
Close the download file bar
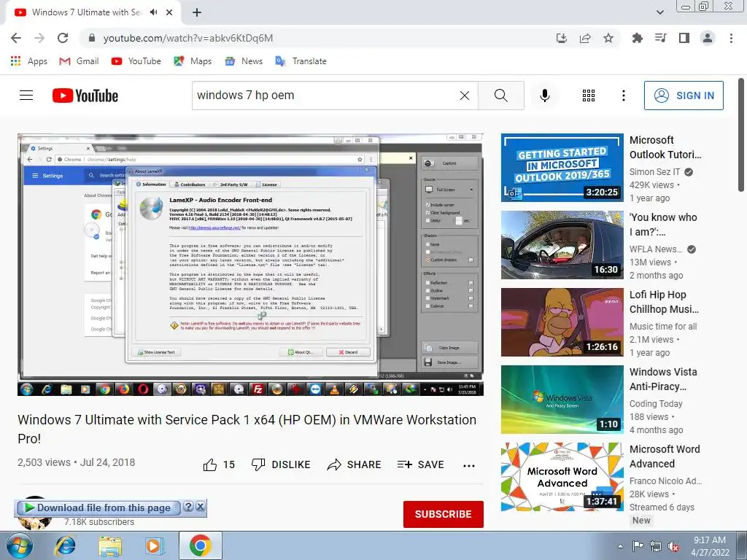201,507
